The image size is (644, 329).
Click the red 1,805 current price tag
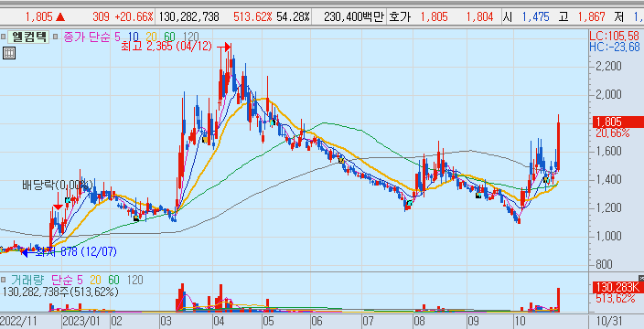pyautogui.click(x=618, y=122)
